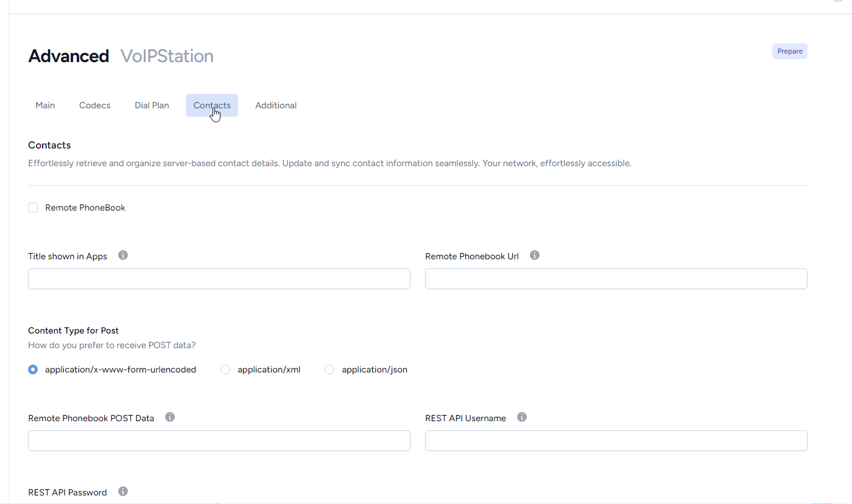Image resolution: width=852 pixels, height=504 pixels.
Task: Go to the Dial Plan tab
Action: click(152, 105)
